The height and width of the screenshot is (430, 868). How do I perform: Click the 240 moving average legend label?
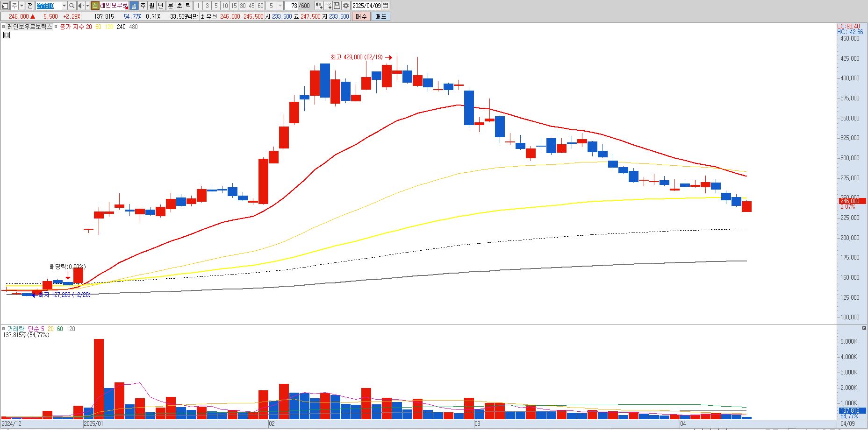click(x=121, y=27)
